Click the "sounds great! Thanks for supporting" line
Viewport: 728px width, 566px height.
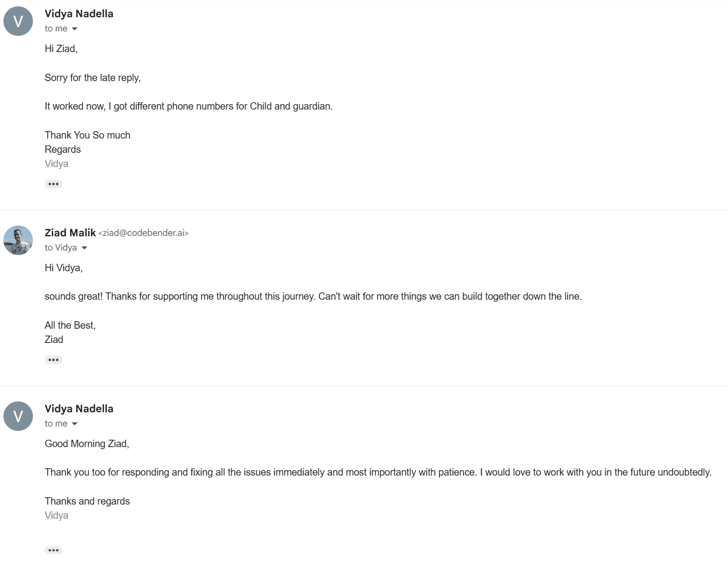pos(313,296)
